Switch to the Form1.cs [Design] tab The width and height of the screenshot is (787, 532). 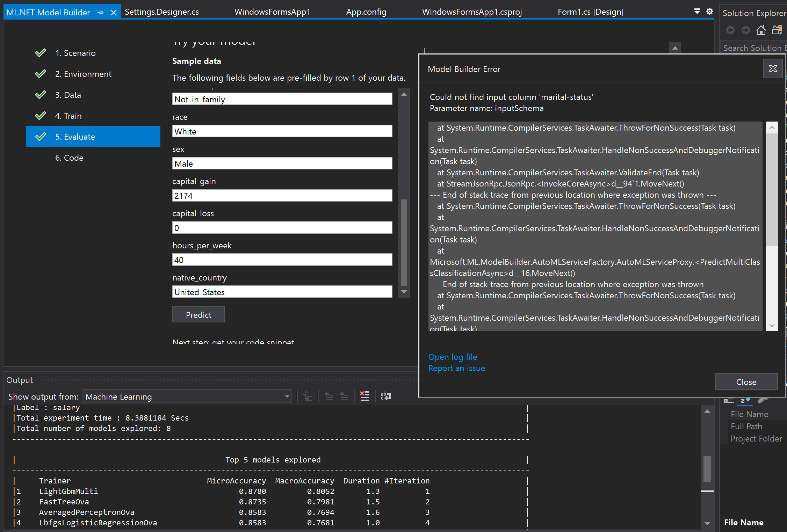590,12
